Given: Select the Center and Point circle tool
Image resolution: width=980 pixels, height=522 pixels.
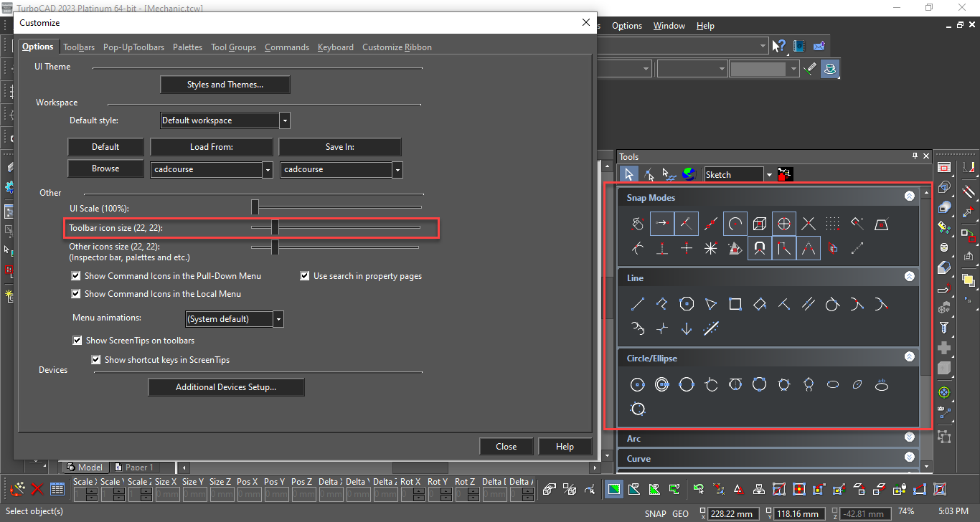Looking at the screenshot, I should coord(637,384).
